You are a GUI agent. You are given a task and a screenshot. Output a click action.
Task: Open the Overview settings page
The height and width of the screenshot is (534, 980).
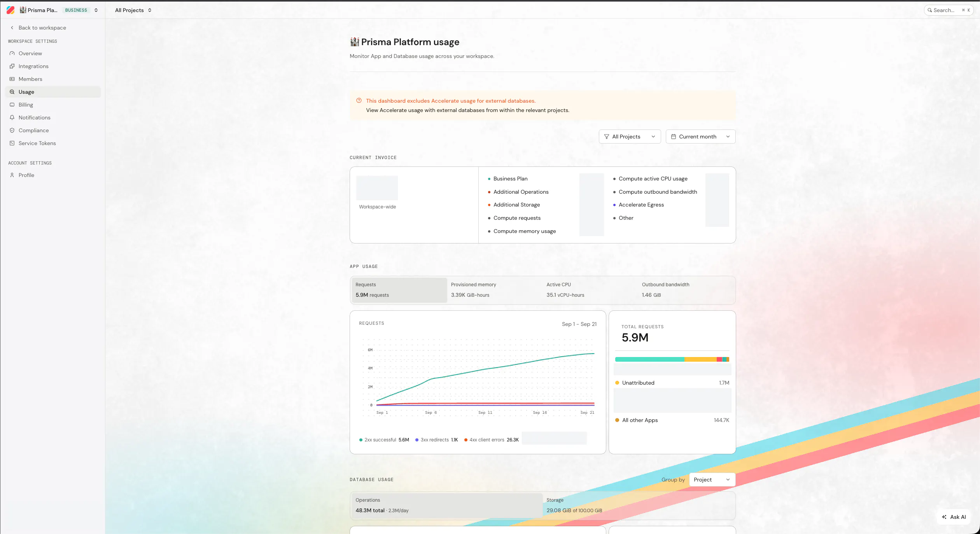53,53
